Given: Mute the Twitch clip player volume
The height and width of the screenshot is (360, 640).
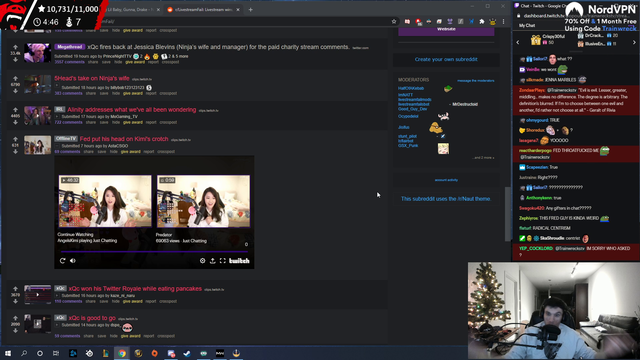Looking at the screenshot, I should 73,261.
